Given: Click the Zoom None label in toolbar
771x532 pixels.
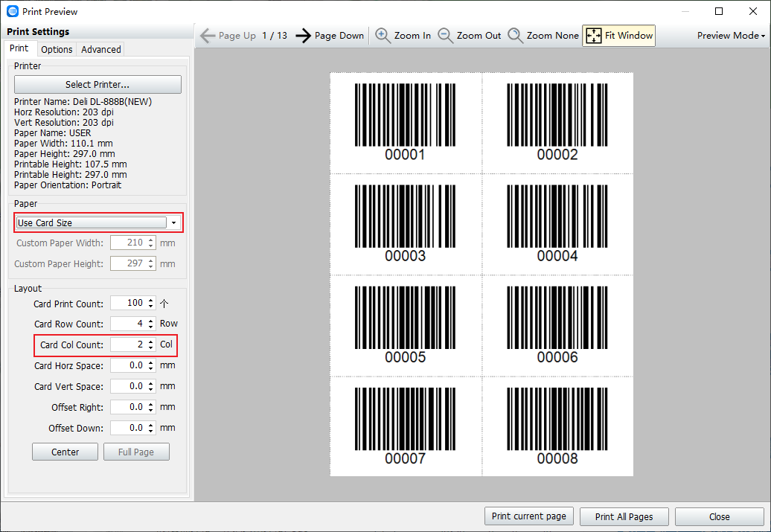Looking at the screenshot, I should pos(553,36).
